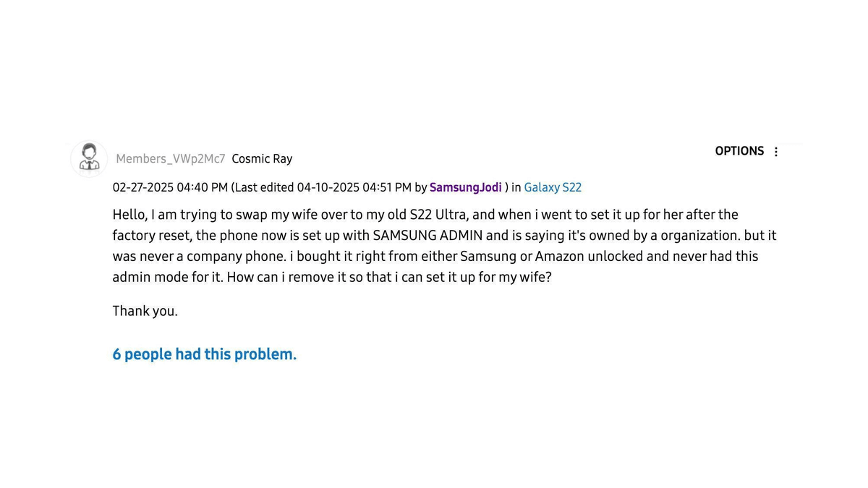Select the edited-by SamsungJodi name
This screenshot has height=488, width=868.
coord(465,187)
